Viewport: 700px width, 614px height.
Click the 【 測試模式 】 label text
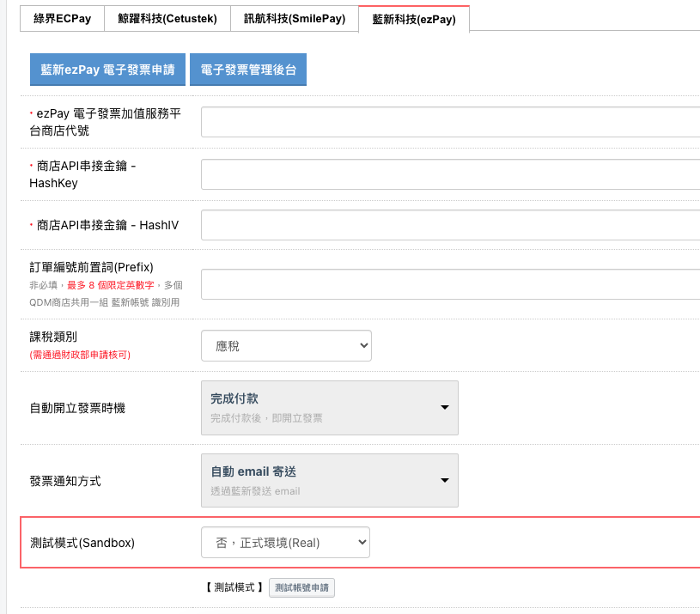click(234, 587)
